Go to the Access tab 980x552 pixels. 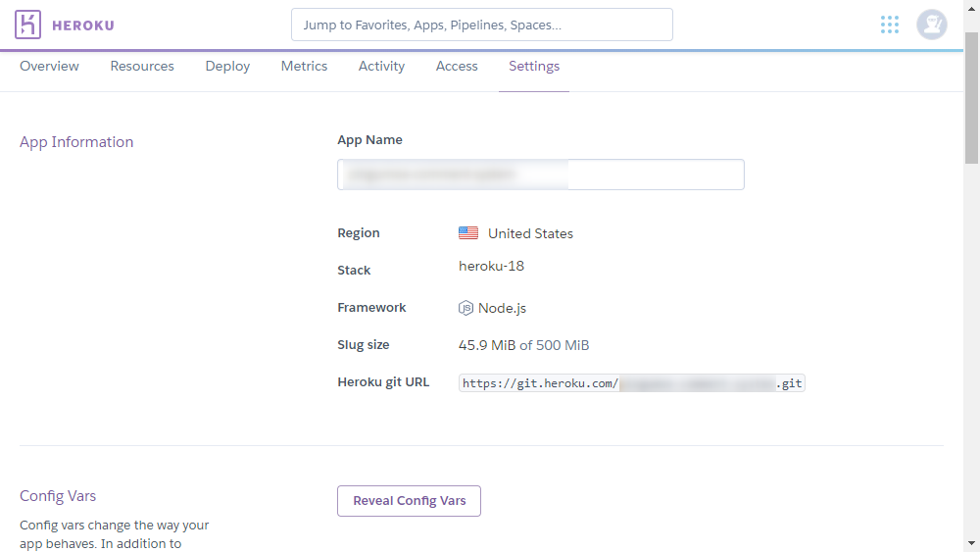point(457,67)
